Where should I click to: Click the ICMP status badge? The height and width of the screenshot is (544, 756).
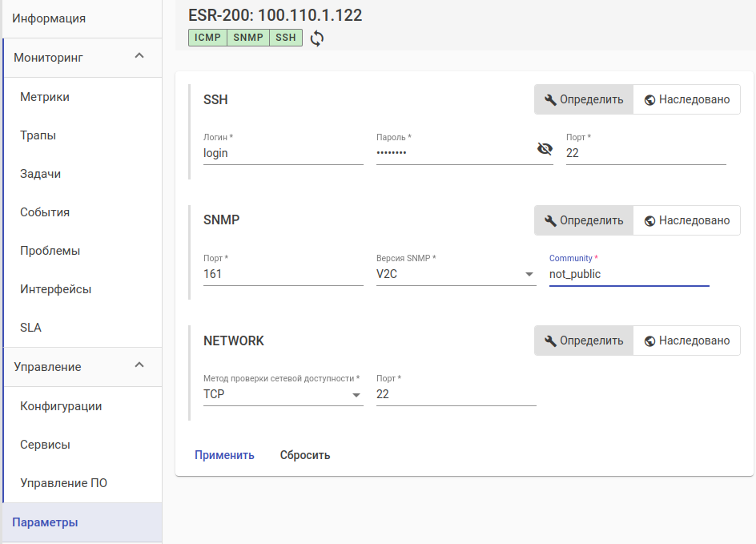[x=207, y=38]
